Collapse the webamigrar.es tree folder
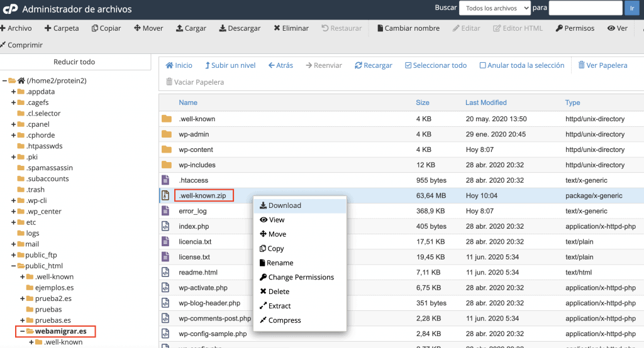Viewport: 644px width, 348px height. tap(21, 331)
